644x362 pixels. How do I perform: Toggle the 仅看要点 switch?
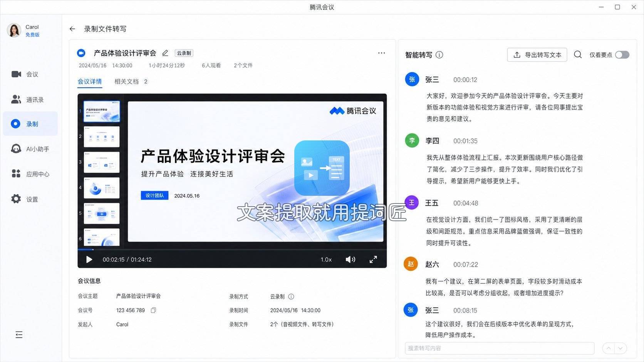(622, 55)
